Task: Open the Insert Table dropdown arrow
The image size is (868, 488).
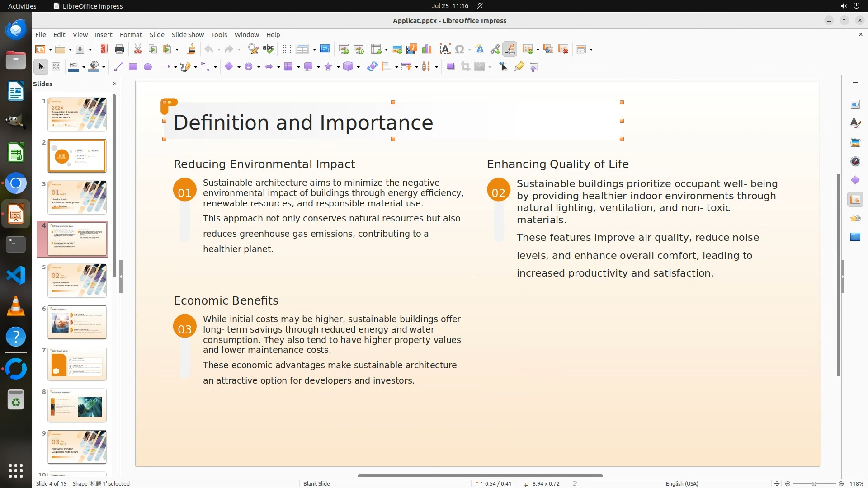Action: pos(387,50)
